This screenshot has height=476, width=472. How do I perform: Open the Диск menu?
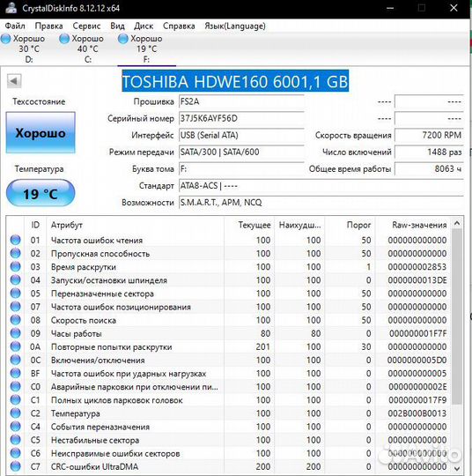coord(144,26)
